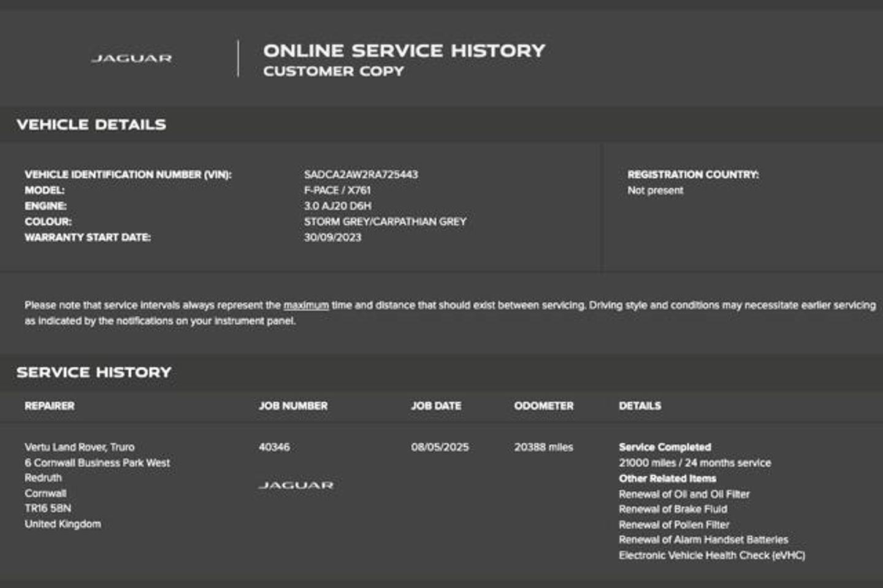Click the Repairer column header
Viewport: 883px width, 588px height.
pyautogui.click(x=49, y=406)
